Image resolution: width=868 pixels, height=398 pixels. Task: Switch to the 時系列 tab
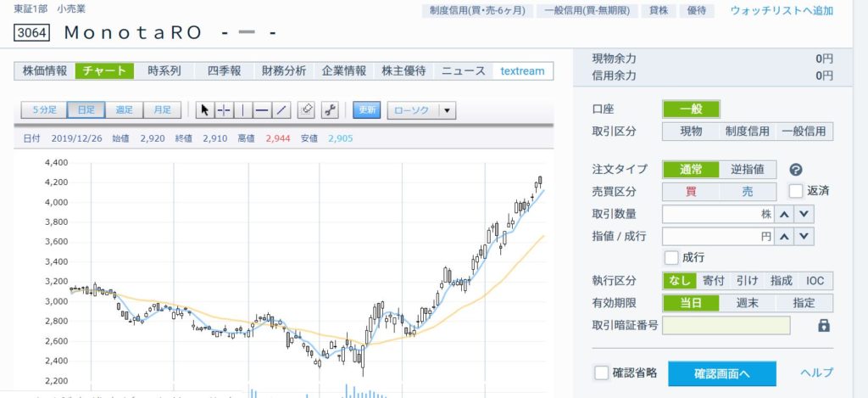tap(164, 71)
